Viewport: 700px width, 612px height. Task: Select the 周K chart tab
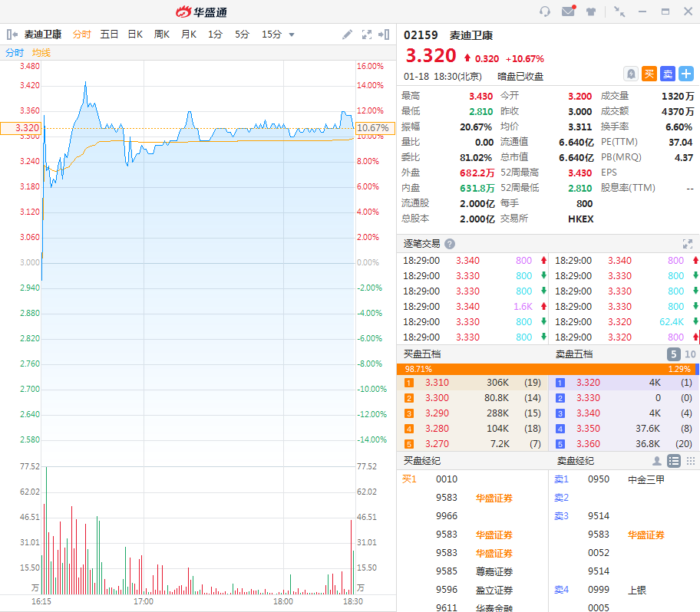click(x=162, y=35)
